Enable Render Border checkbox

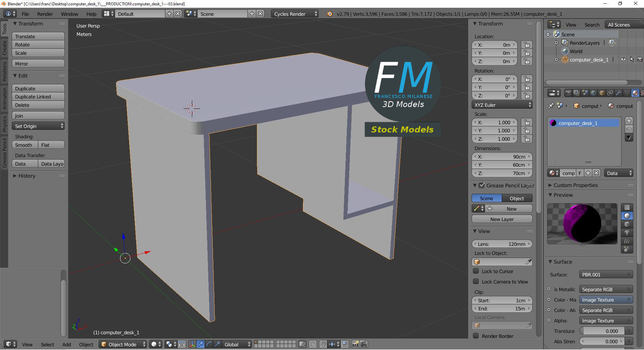coord(476,336)
